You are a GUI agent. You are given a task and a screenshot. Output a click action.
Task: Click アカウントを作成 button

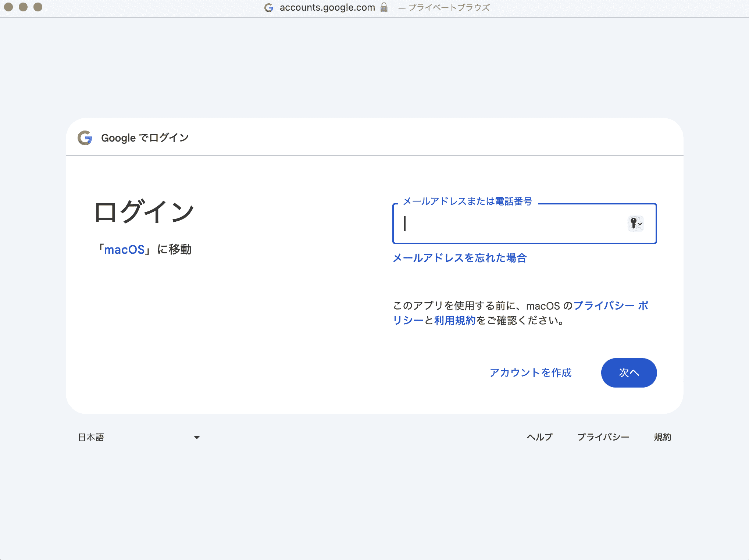click(x=531, y=373)
